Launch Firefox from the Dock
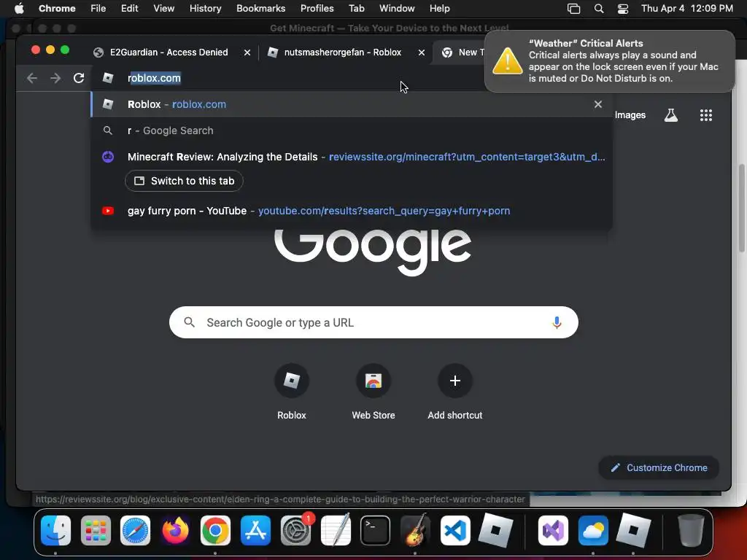This screenshot has height=560, width=747. 175,530
